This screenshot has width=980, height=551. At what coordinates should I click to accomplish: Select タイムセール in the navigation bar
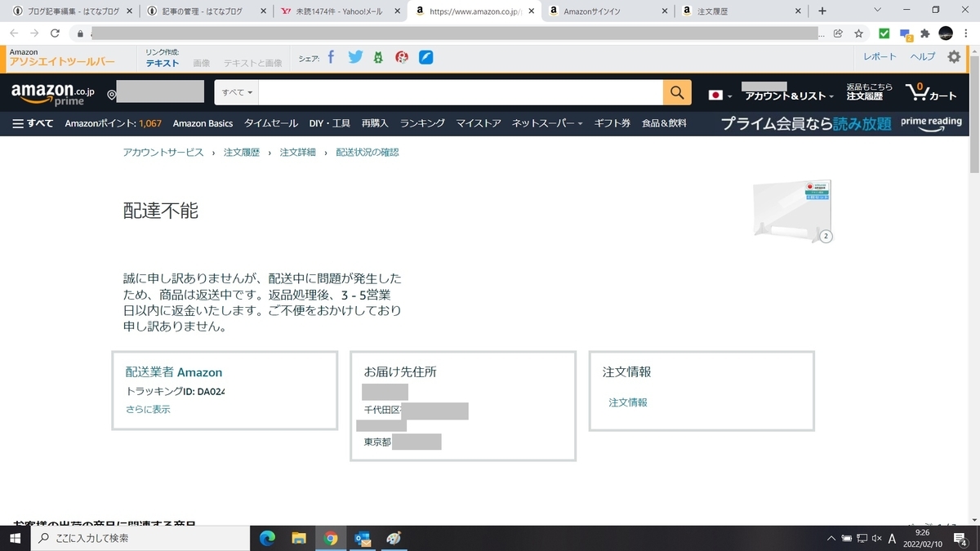pos(270,122)
